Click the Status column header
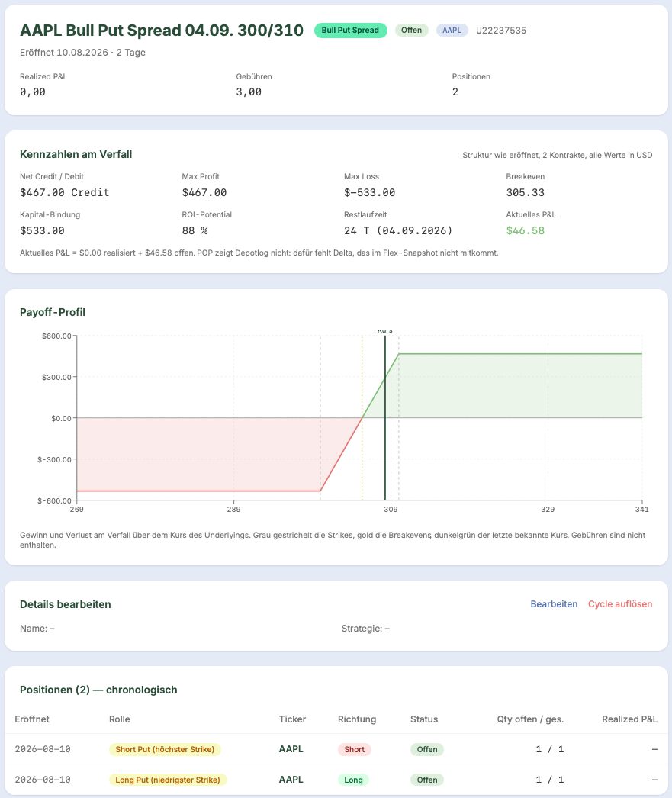This screenshot has height=798, width=672. [424, 719]
